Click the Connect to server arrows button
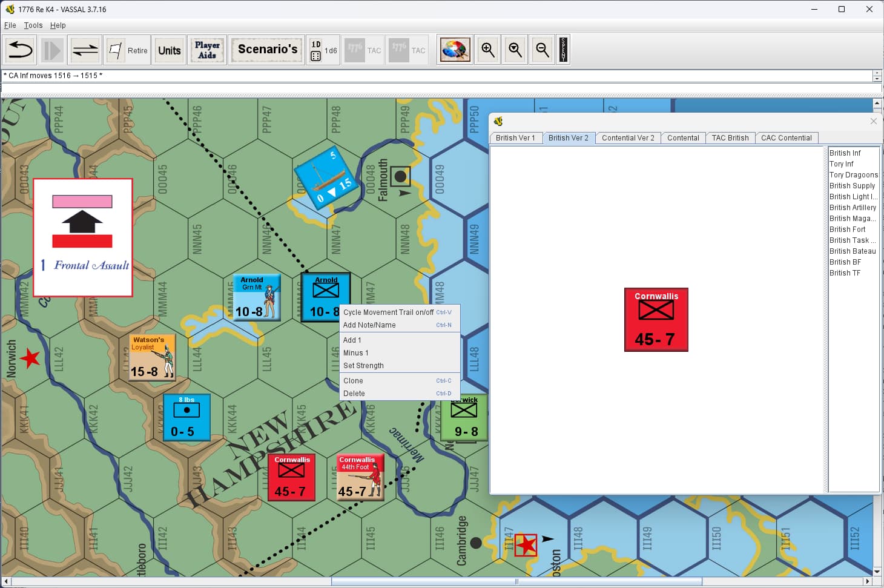The image size is (884, 588). (x=85, y=50)
